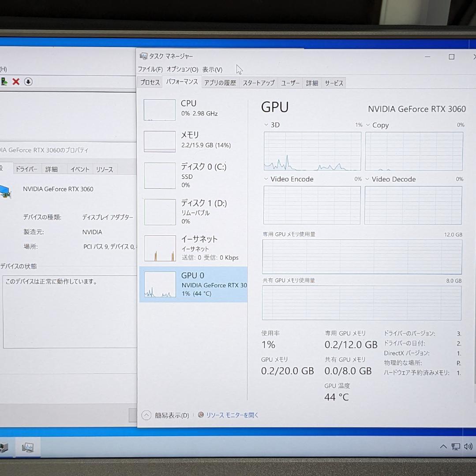Open the Video Decode engine dropdown
Viewport: 476px width, 476px height.
(367, 179)
